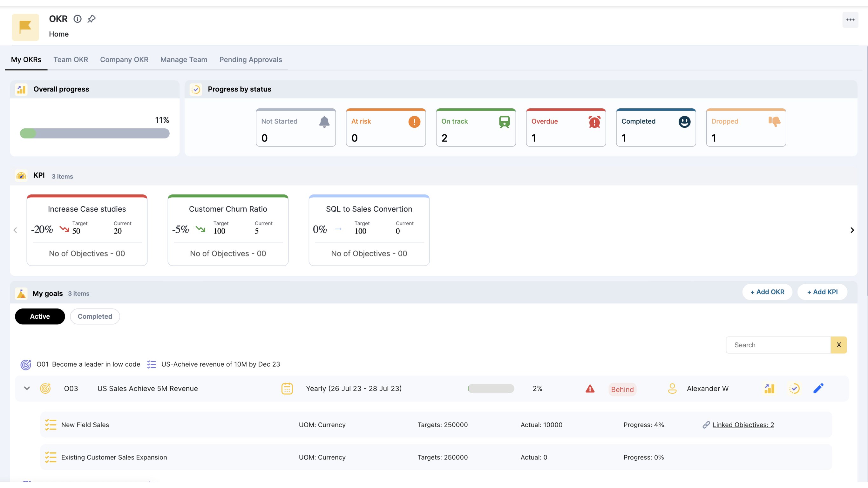The image size is (868, 488).
Task: Click the check-in icon on US Sales row
Action: [795, 388]
